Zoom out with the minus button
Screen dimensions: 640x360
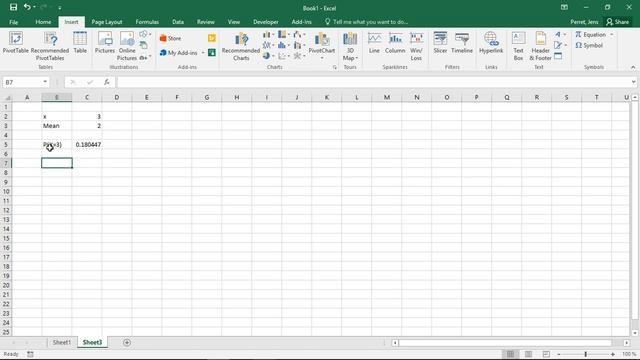coord(559,354)
